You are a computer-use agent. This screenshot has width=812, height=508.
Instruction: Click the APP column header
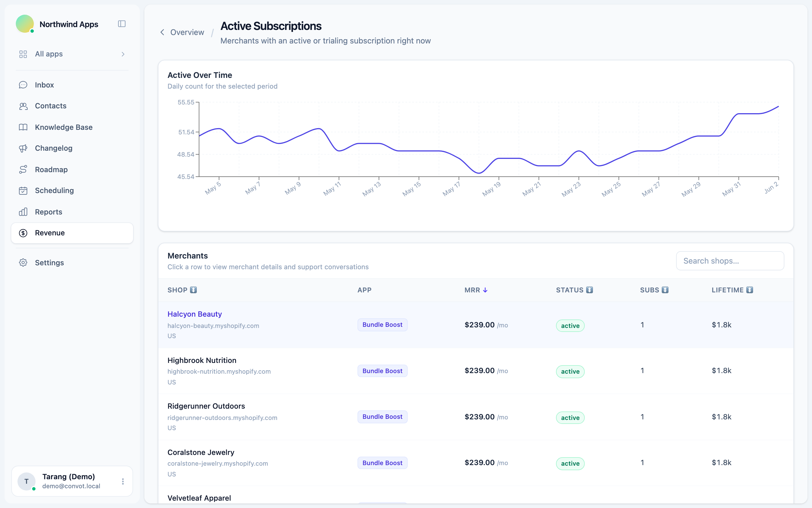pyautogui.click(x=364, y=290)
